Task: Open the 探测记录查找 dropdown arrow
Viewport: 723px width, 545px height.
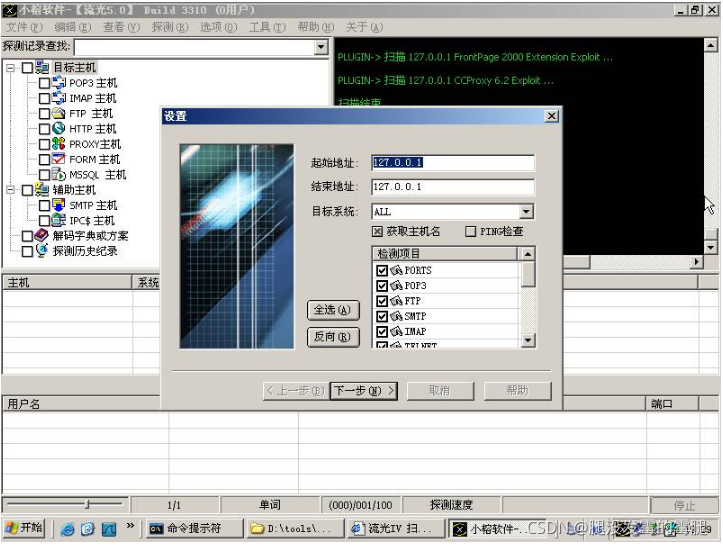Action: coord(321,47)
